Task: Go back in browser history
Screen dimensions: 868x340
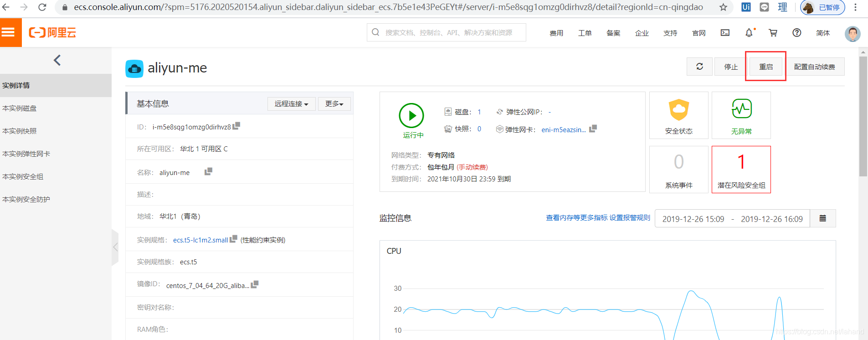Action: [x=6, y=7]
